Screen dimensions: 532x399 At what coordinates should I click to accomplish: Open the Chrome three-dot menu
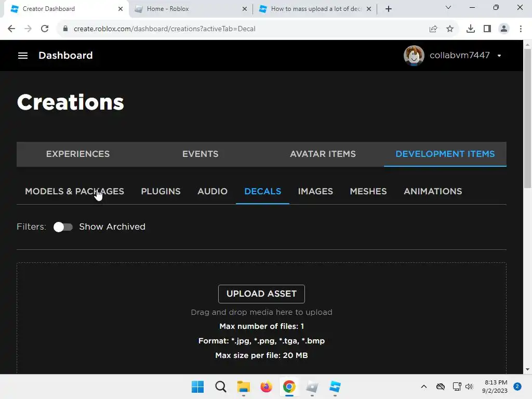pos(521,29)
